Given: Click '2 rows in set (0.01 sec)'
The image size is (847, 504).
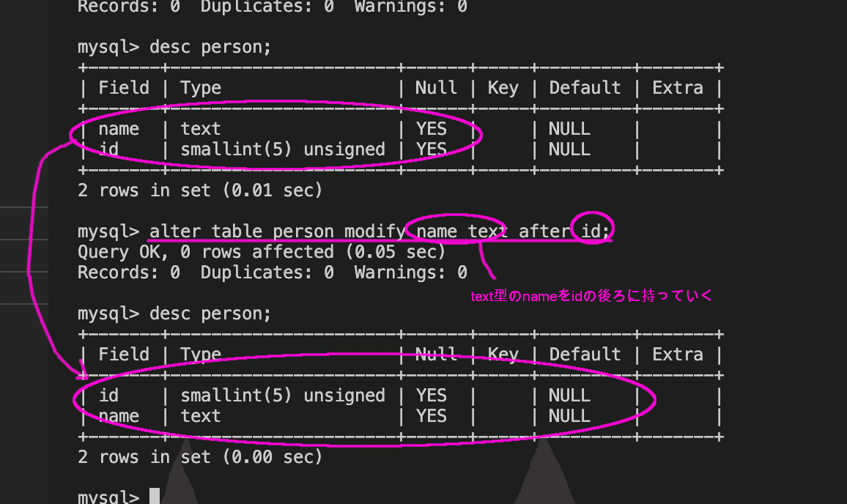Looking at the screenshot, I should click(200, 190).
